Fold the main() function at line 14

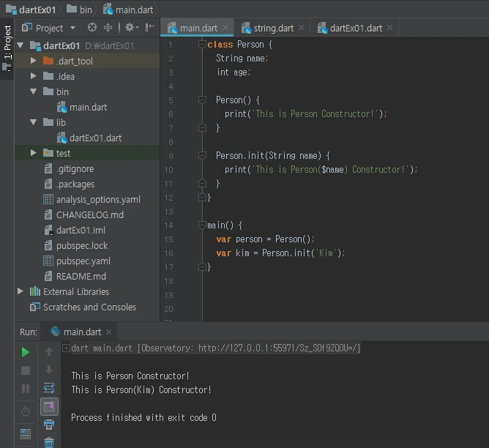click(202, 225)
